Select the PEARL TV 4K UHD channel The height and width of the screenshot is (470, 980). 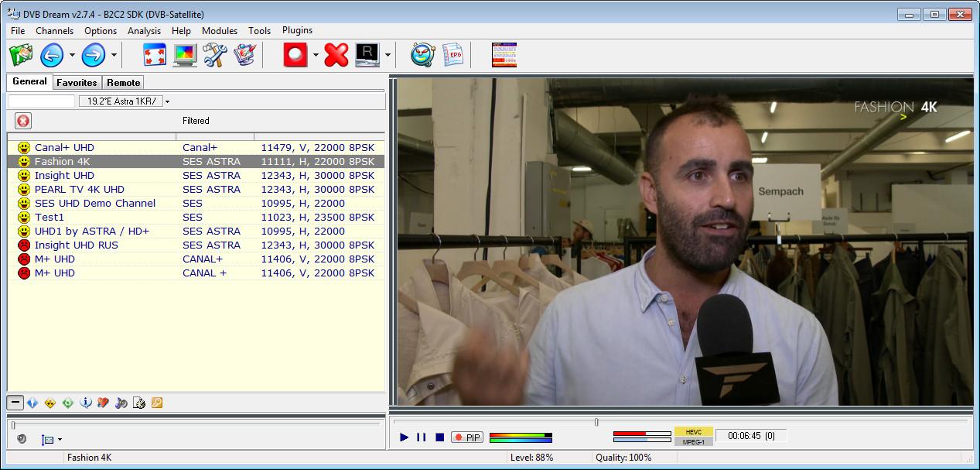click(x=196, y=190)
